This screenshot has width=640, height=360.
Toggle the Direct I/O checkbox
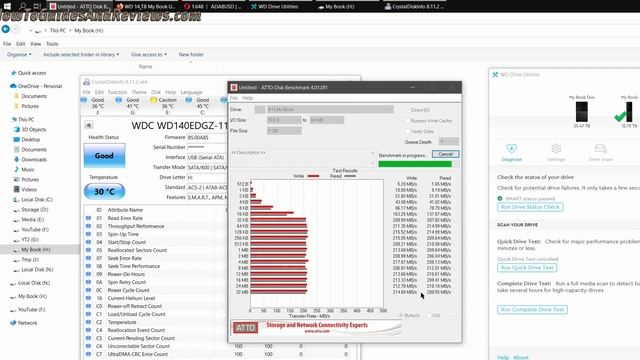pos(407,110)
